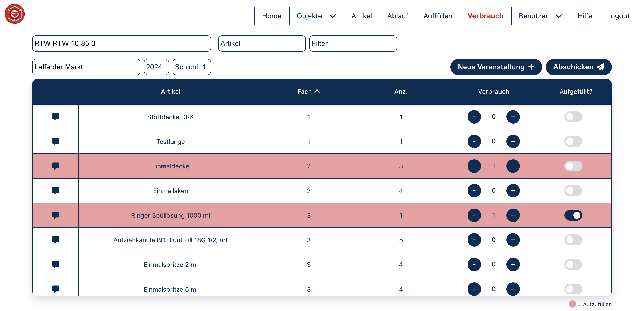Sort table by Fach column header
The width and height of the screenshot is (644, 311).
(x=308, y=91)
